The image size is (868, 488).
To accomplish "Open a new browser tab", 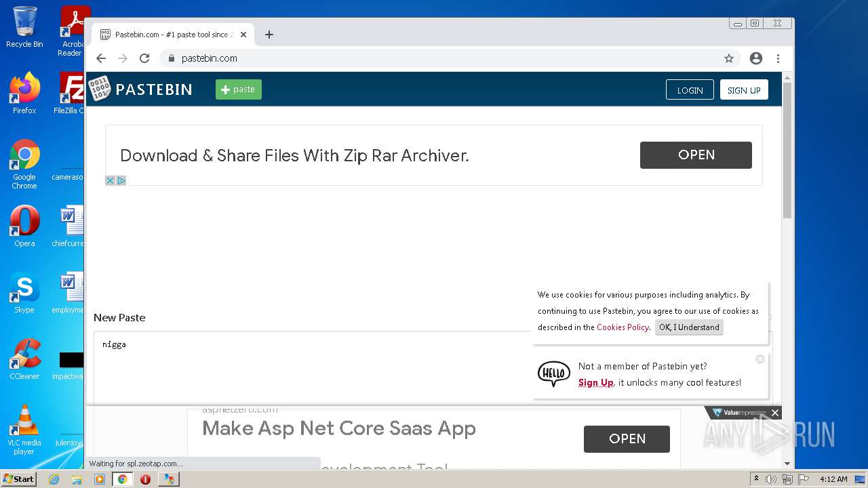I will click(x=269, y=35).
